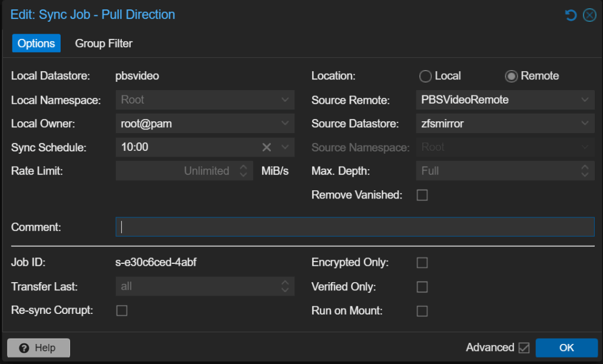
Task: Click the Help button
Action: tap(38, 348)
